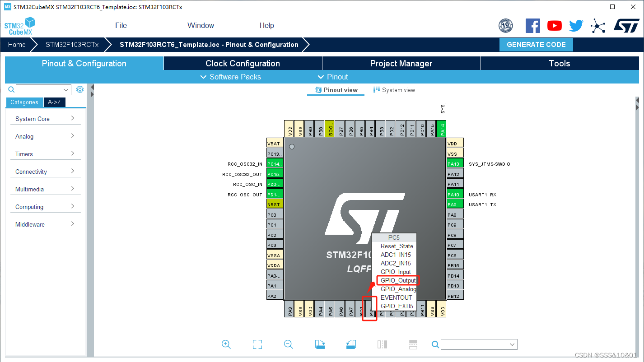Choose GPIO_Output in the PC5 menu

398,280
